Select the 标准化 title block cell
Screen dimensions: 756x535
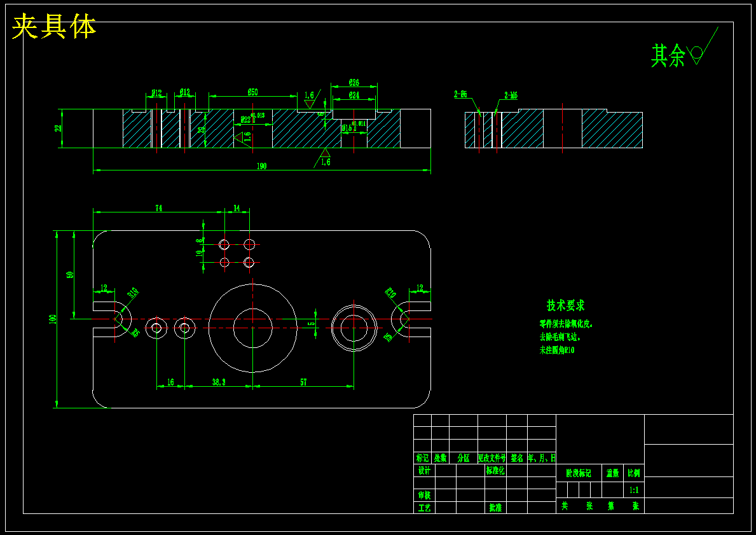495,471
